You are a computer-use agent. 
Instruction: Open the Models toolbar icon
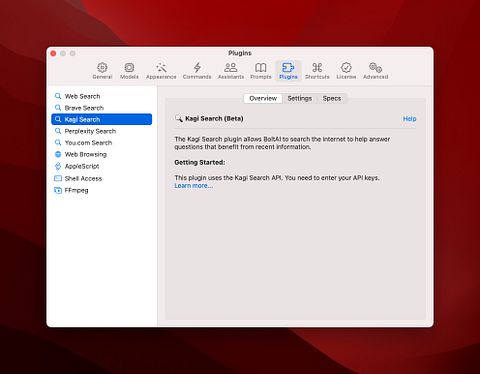129,71
